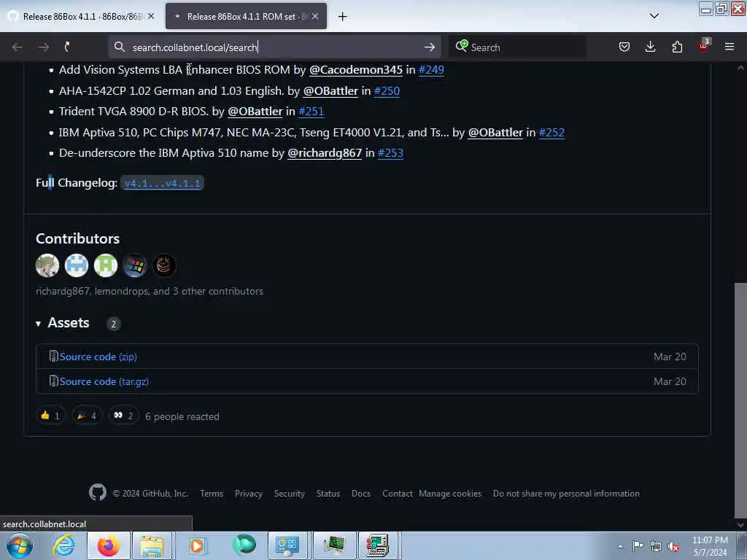
Task: Open the Pocket save icon
Action: point(624,47)
